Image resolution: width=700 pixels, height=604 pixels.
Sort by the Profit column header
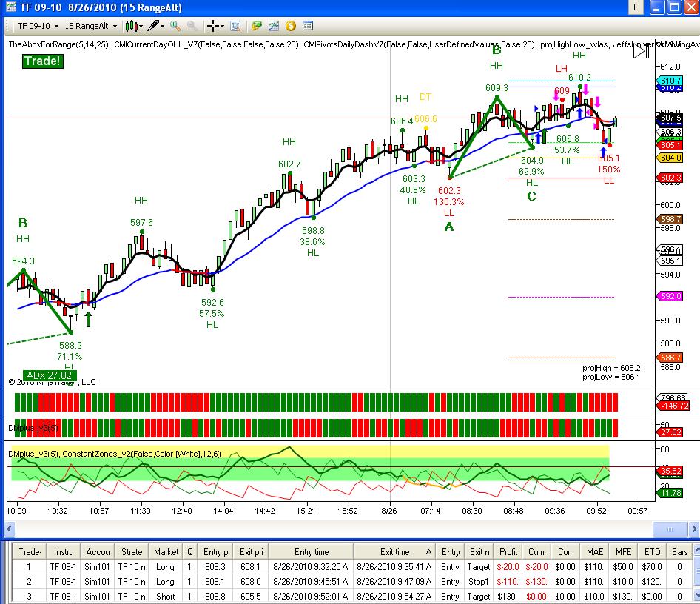click(508, 552)
